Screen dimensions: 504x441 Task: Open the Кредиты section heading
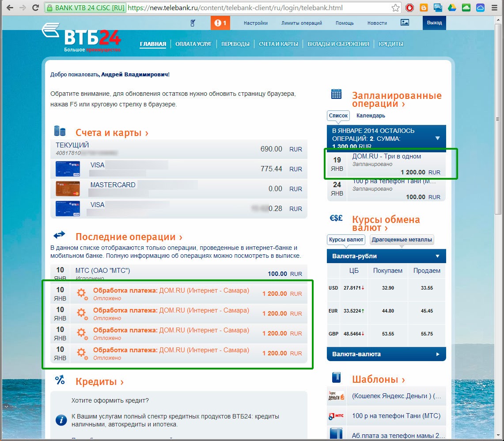tap(100, 381)
